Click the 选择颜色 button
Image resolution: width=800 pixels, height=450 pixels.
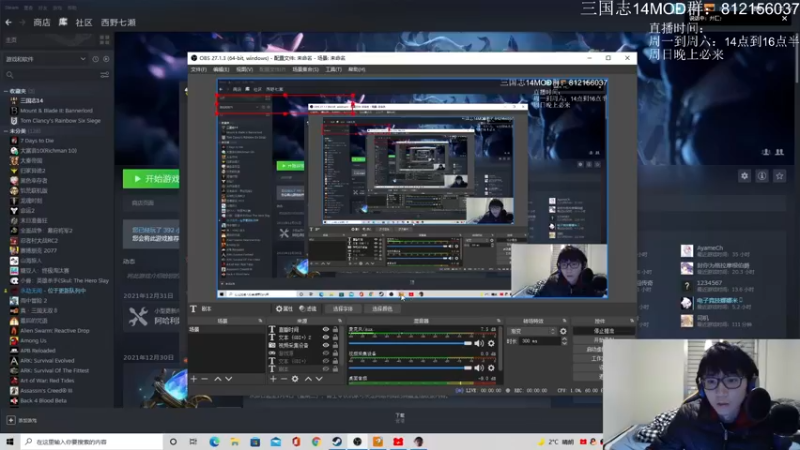pos(382,309)
